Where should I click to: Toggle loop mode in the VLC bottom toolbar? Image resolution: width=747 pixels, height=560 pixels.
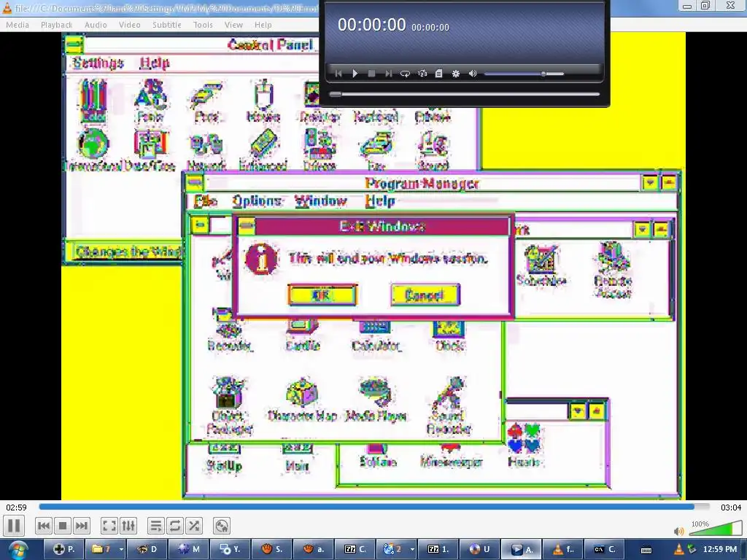pos(175,526)
